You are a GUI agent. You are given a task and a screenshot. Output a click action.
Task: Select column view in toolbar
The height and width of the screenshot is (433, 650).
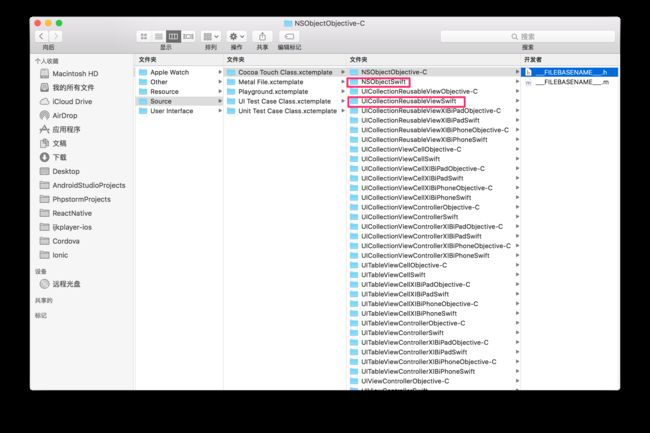(x=173, y=36)
